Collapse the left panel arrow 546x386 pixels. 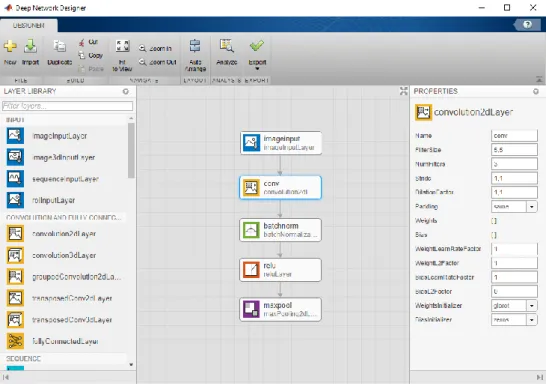(x=6, y=377)
